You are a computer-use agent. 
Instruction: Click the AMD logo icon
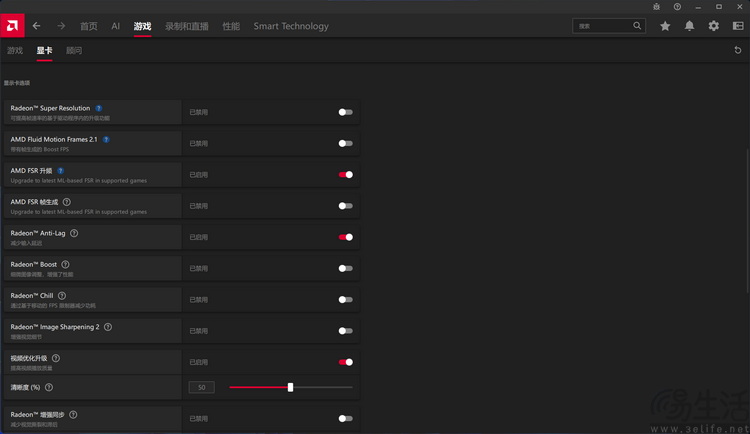[12, 25]
